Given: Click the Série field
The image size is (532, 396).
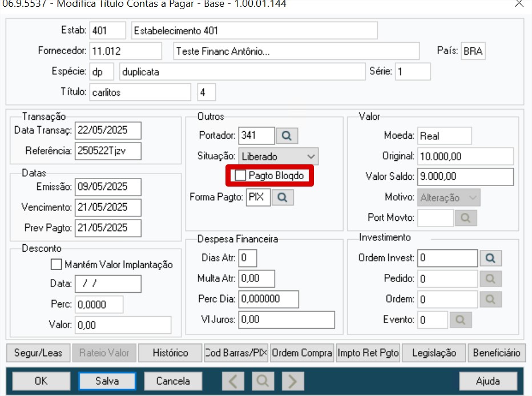Looking at the screenshot, I should (413, 71).
